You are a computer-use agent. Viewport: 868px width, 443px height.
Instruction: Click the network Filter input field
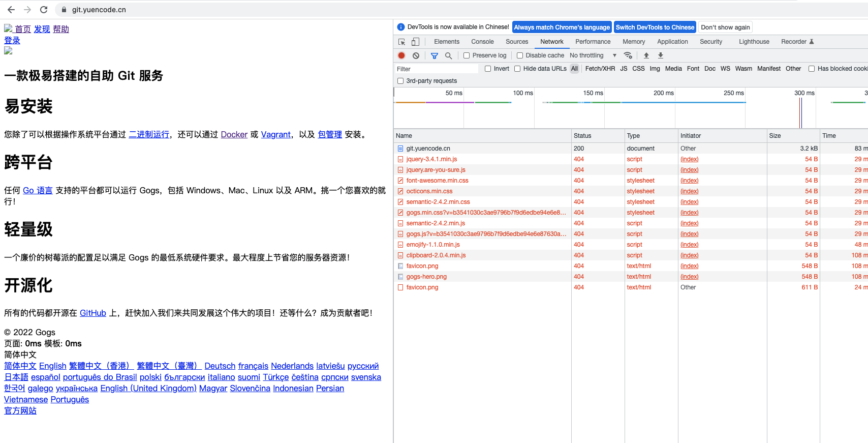[x=437, y=69]
